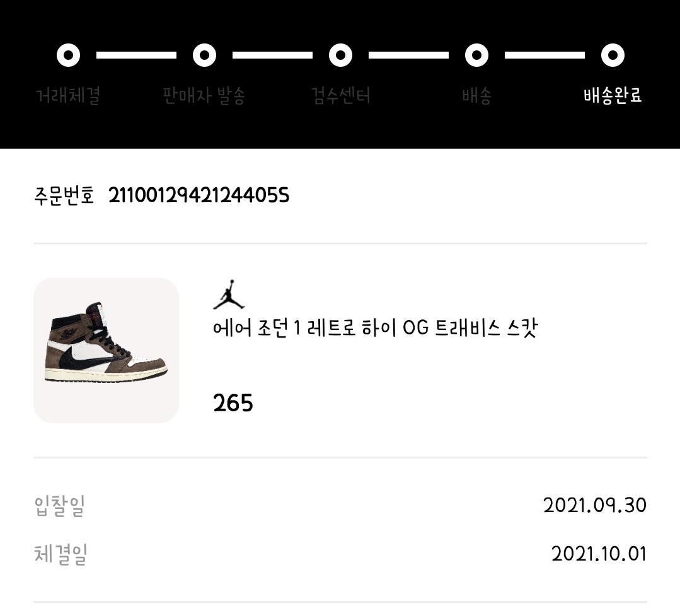Image resolution: width=680 pixels, height=616 pixels.
Task: Click the 판매자 발송 step circle
Action: (204, 55)
